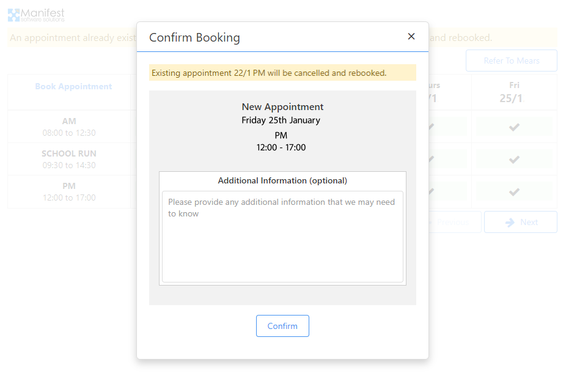Pick Thursday School Run slot checkmark
588x373 pixels.
coord(431,159)
